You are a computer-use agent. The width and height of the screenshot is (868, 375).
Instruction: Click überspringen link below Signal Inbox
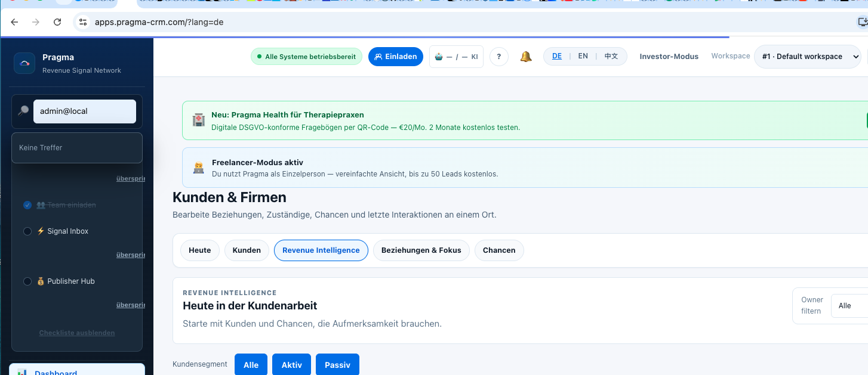(x=130, y=255)
